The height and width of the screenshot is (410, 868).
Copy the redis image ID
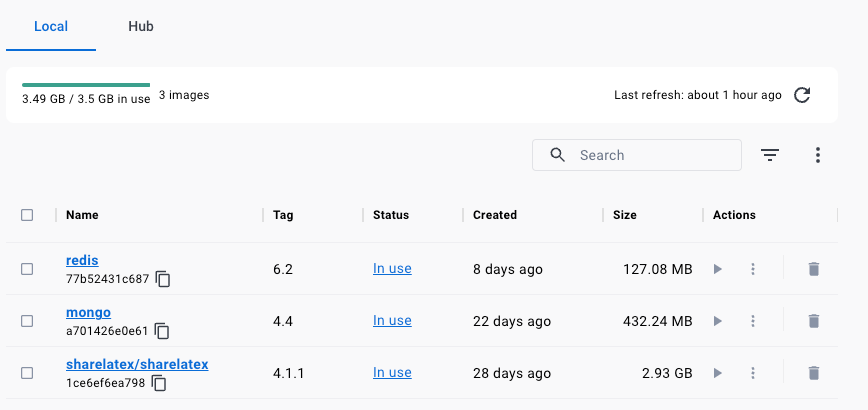pos(162,279)
